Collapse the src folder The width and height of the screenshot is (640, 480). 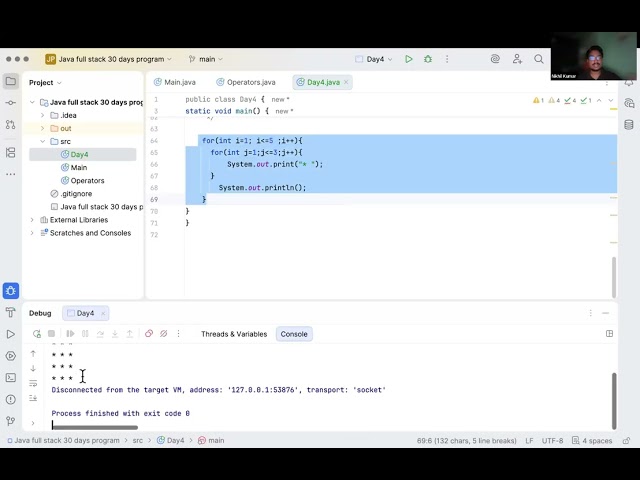[x=42, y=141]
